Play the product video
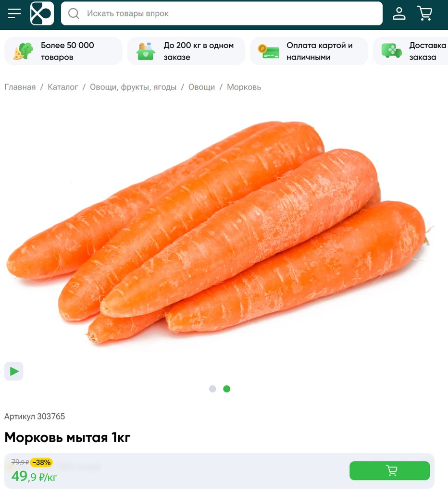448x492 pixels. 14,371
